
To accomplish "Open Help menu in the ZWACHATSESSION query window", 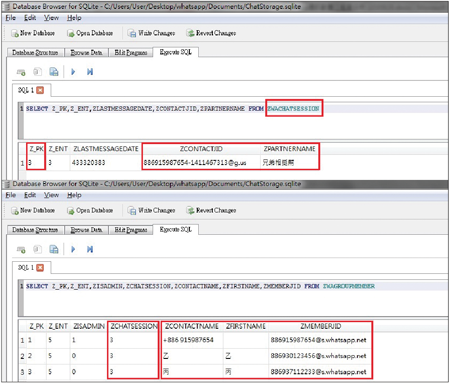I will (74, 18).
